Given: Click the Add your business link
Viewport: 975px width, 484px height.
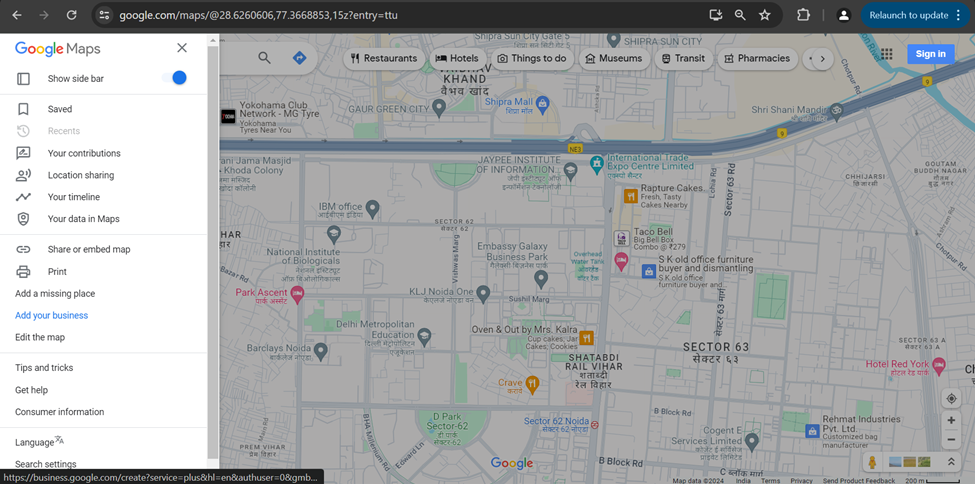Looking at the screenshot, I should tap(52, 315).
